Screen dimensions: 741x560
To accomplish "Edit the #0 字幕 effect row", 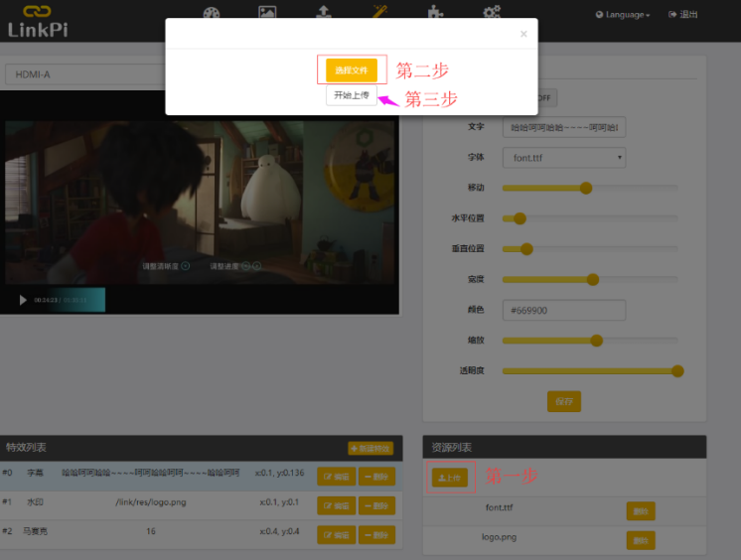I will (x=336, y=477).
